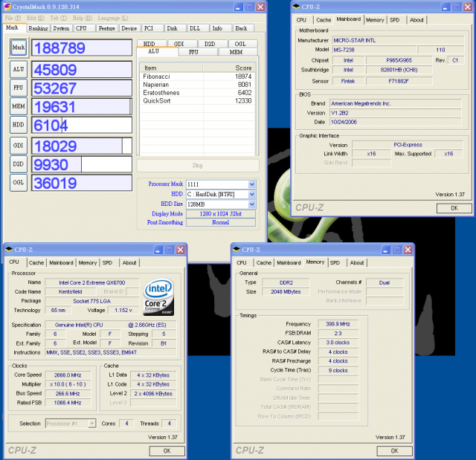Minimize the CrystalMark window

click(238, 7)
